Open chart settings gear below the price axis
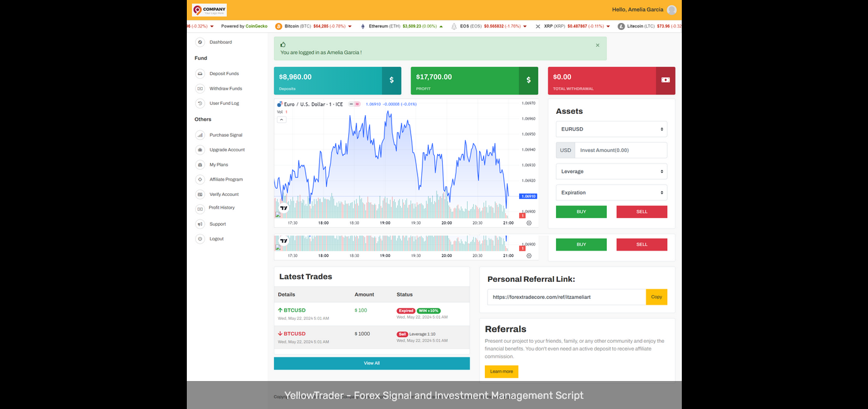 tap(529, 223)
